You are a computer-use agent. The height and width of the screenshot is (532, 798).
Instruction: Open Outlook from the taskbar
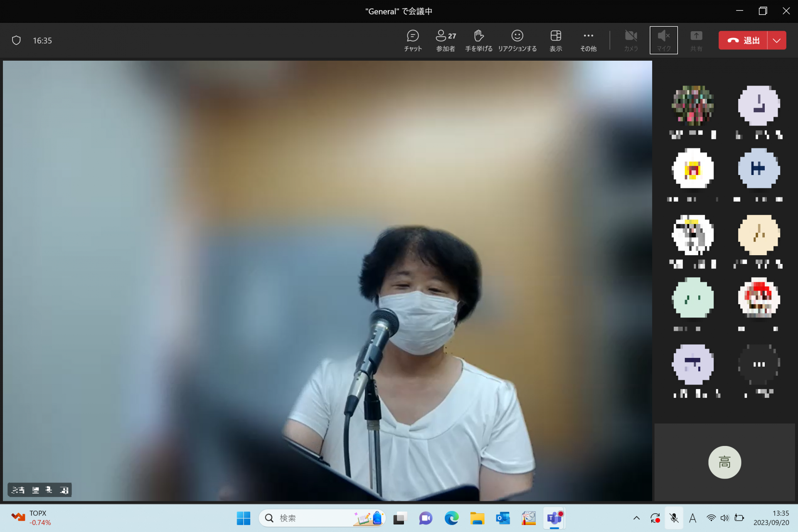point(503,518)
